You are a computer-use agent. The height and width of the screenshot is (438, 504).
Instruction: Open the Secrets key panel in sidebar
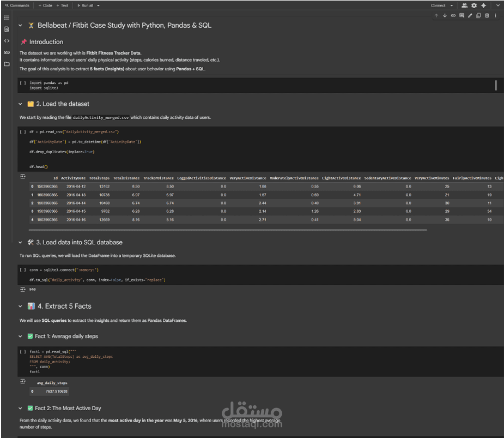click(7, 52)
